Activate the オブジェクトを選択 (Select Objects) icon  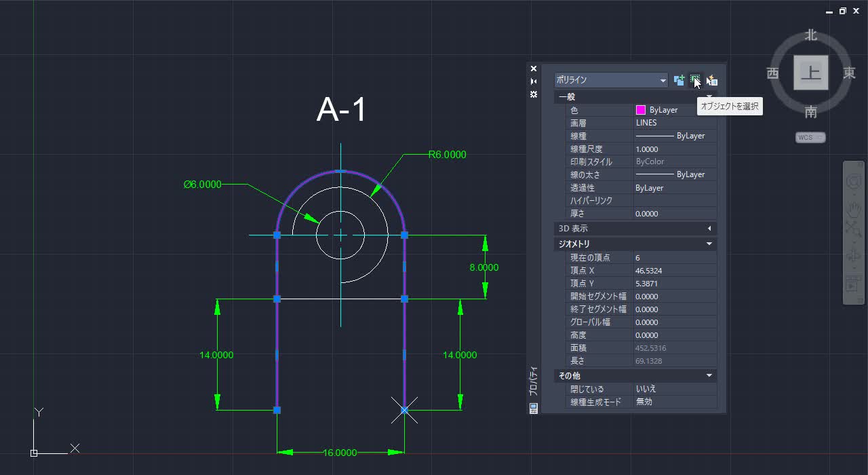tap(696, 80)
